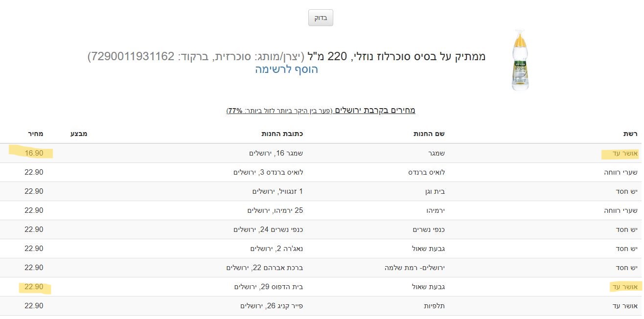
Task: Click the בדוק button at the top
Action: pyautogui.click(x=320, y=18)
